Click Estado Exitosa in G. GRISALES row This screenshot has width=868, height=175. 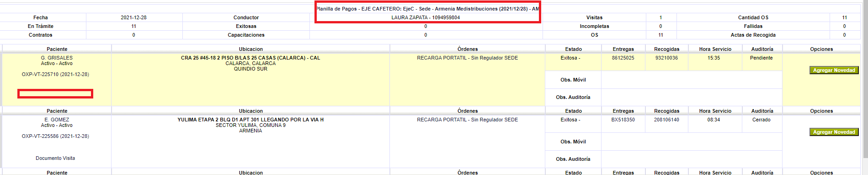[570, 58]
